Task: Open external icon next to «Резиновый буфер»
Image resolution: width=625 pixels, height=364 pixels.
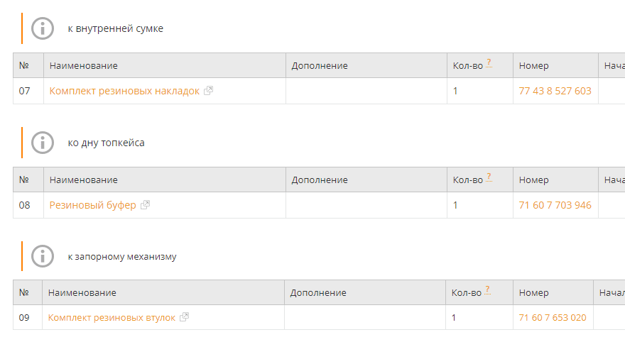Action: tap(145, 205)
